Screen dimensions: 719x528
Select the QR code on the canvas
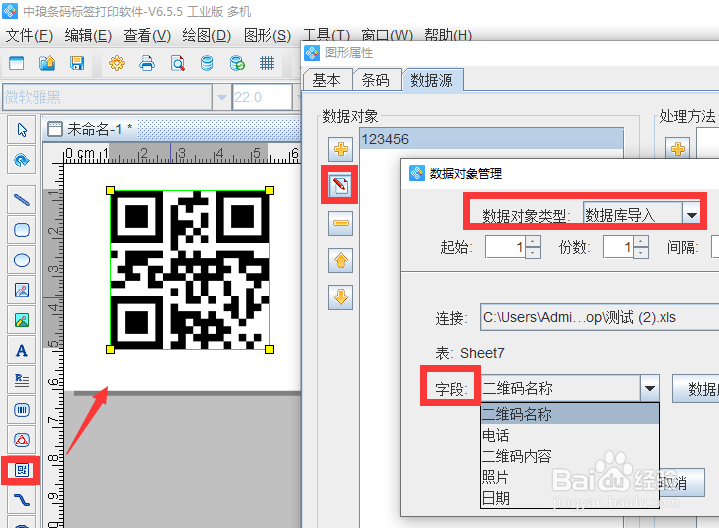pos(190,270)
